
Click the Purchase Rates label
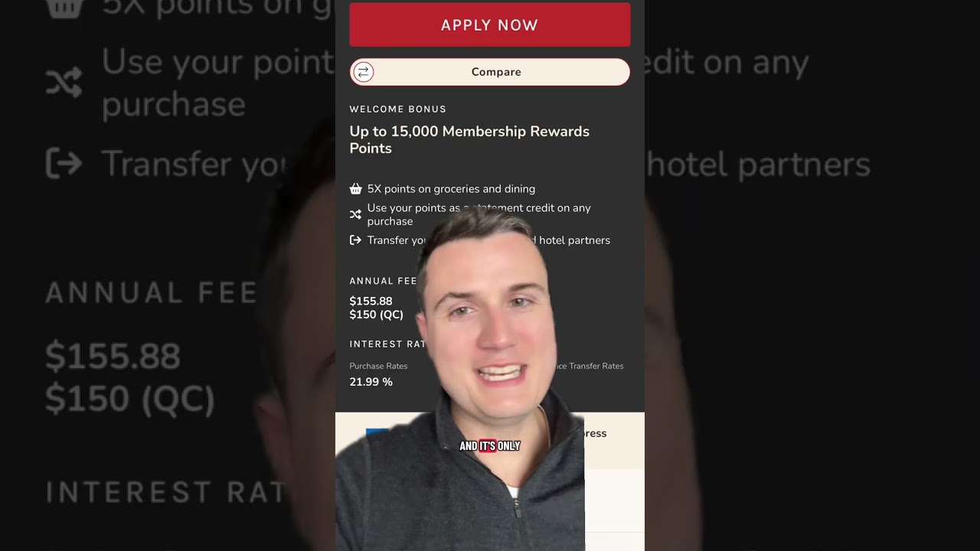pyautogui.click(x=378, y=366)
